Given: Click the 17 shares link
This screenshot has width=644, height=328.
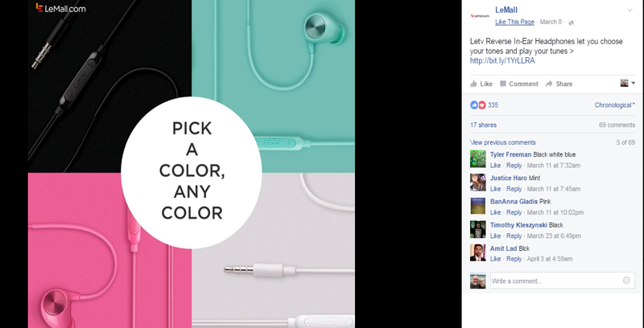Looking at the screenshot, I should pos(483,125).
